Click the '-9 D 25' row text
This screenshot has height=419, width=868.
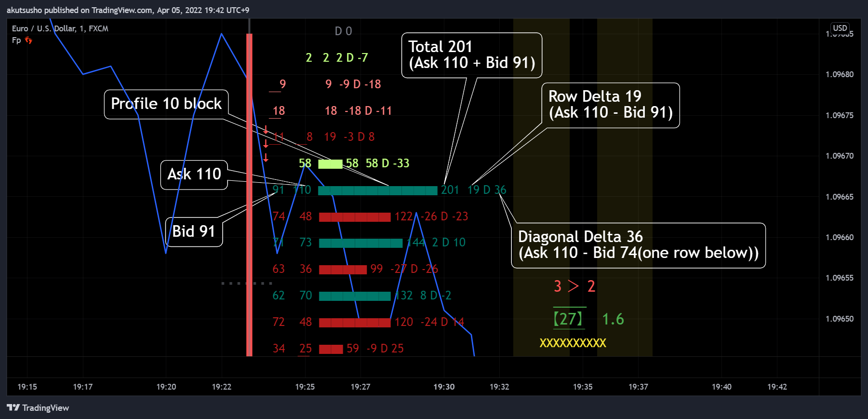coord(385,349)
